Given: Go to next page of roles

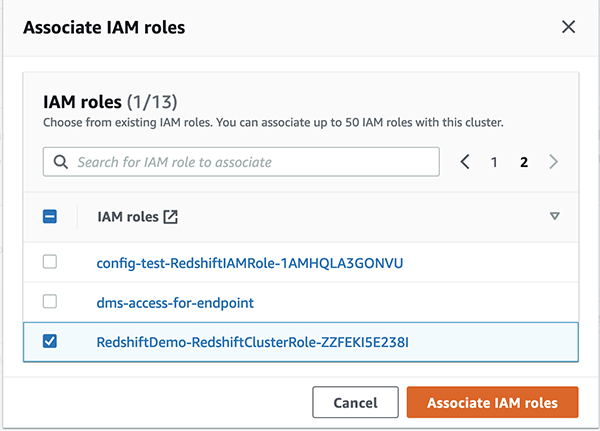Looking at the screenshot, I should (x=554, y=162).
